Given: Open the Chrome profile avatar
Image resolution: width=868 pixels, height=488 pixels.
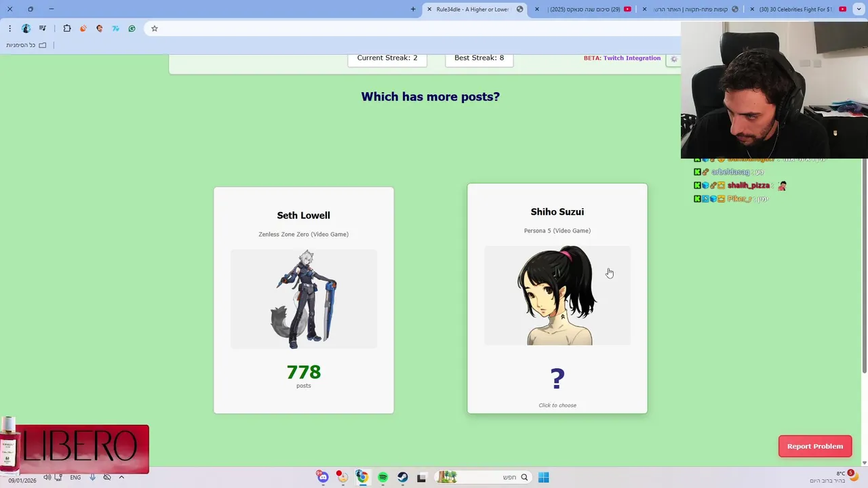Looking at the screenshot, I should click(26, 28).
